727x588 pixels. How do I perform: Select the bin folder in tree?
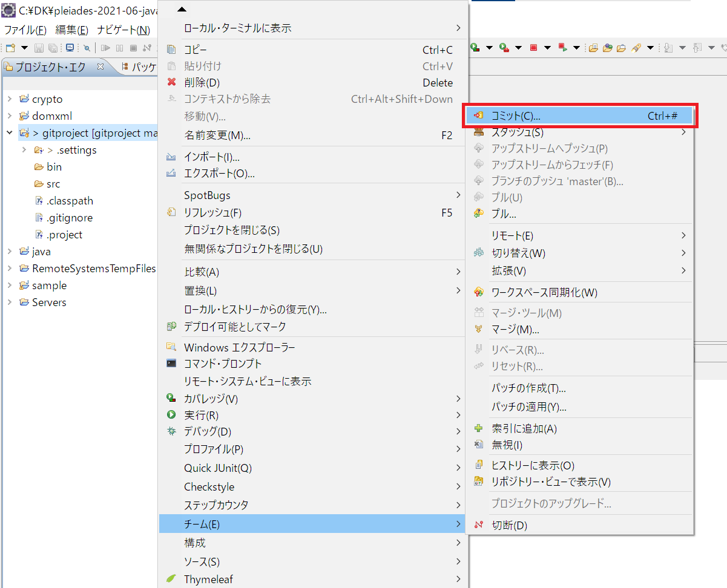tap(54, 167)
